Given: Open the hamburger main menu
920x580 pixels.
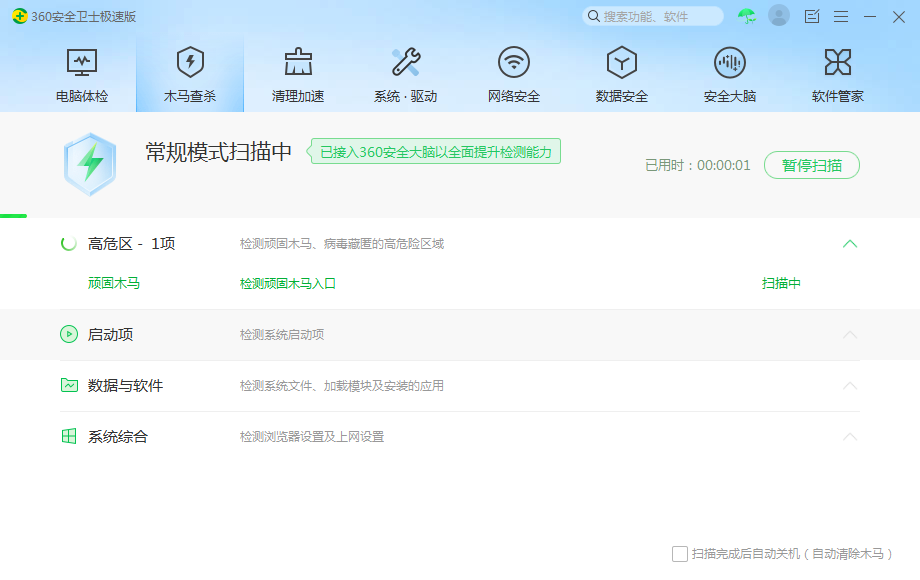Looking at the screenshot, I should (x=841, y=16).
